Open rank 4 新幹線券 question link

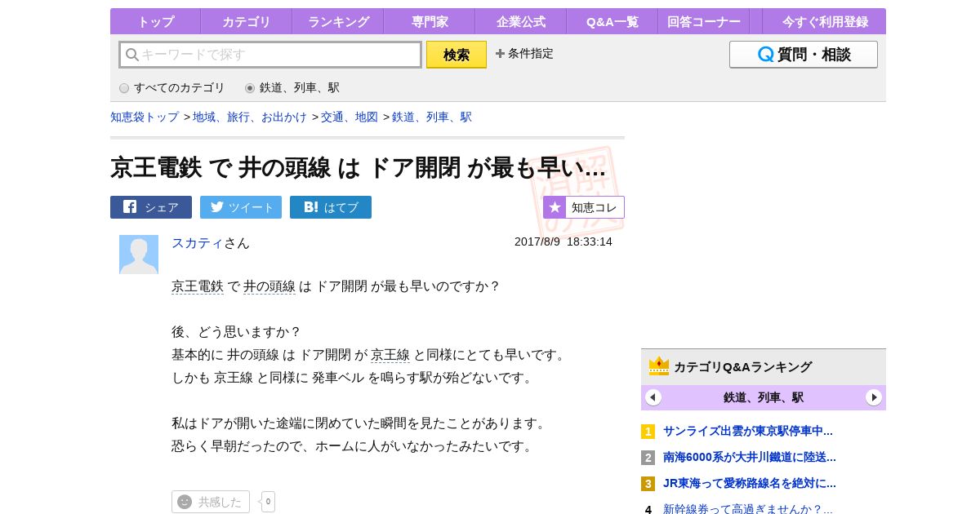pos(747,508)
